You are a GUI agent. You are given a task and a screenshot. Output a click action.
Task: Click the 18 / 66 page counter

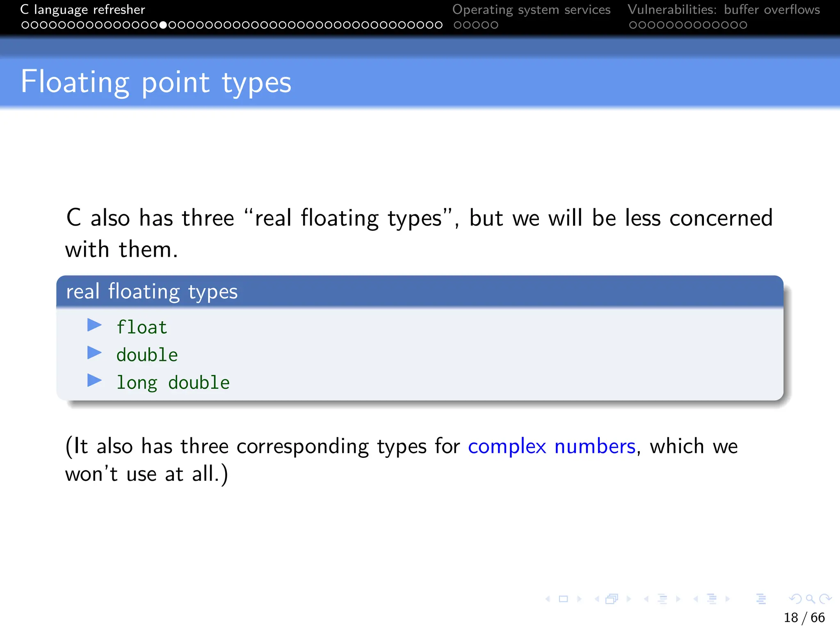click(804, 617)
